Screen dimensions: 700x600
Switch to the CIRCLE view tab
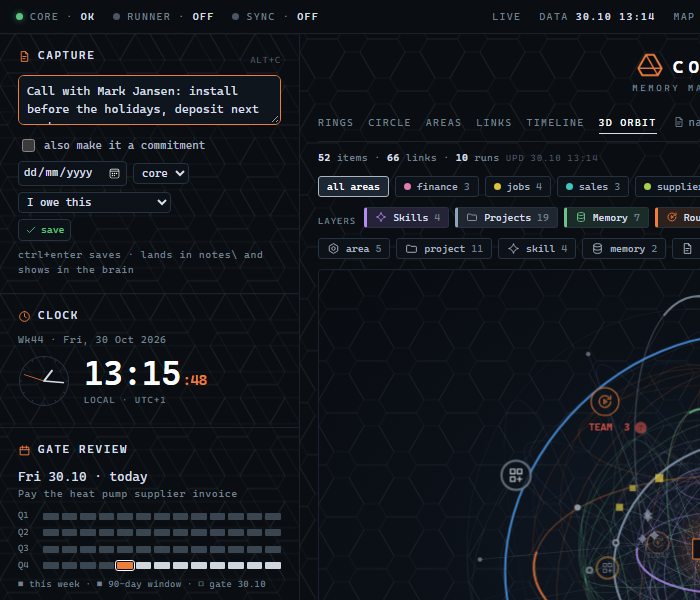(x=389, y=123)
